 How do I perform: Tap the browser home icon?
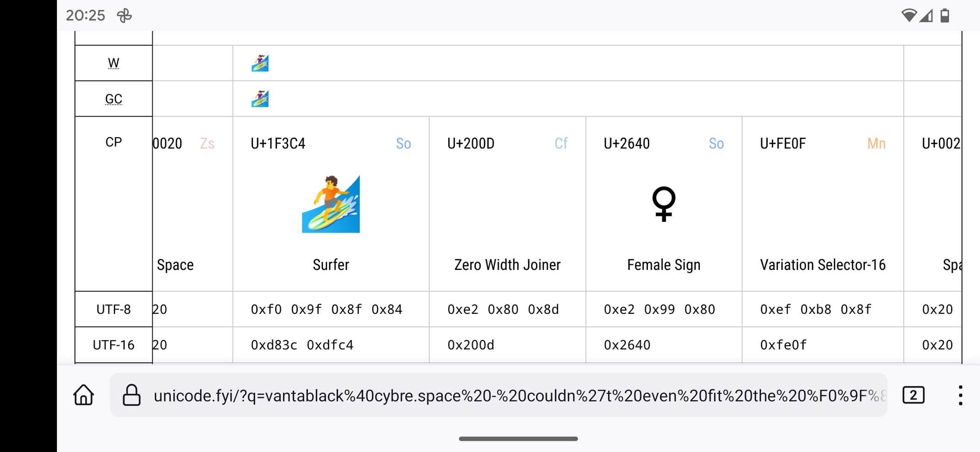(x=84, y=395)
